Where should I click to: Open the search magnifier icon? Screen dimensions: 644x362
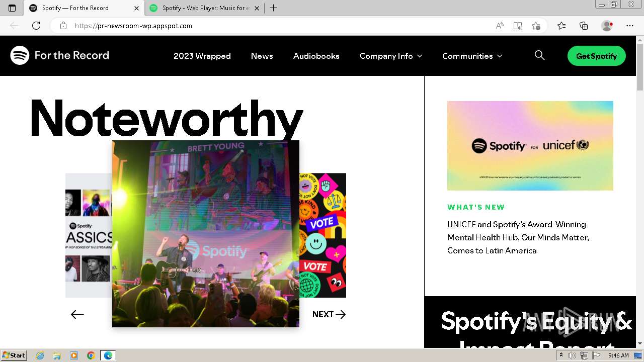click(x=539, y=55)
